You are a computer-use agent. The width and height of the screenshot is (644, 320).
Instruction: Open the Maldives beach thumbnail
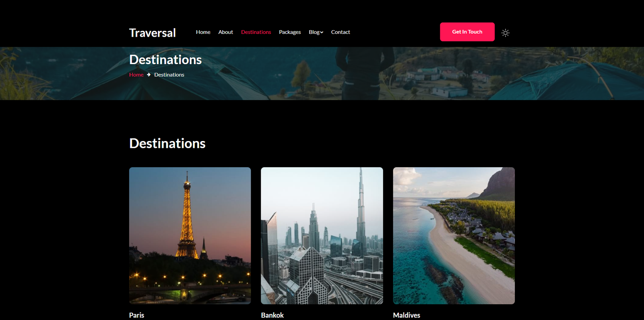[x=454, y=235]
